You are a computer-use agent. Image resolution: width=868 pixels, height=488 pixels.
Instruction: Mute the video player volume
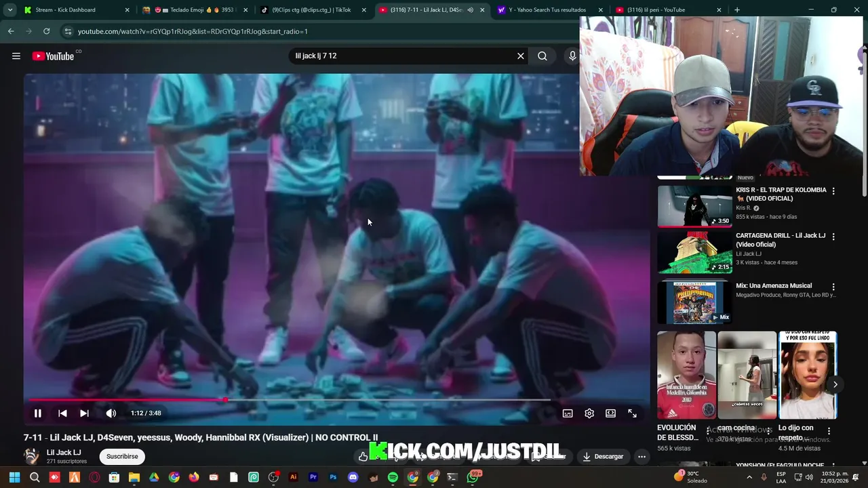(111, 413)
